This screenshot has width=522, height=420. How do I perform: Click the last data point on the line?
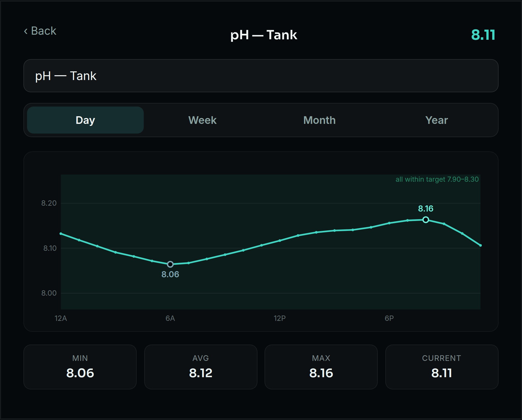[480, 245]
